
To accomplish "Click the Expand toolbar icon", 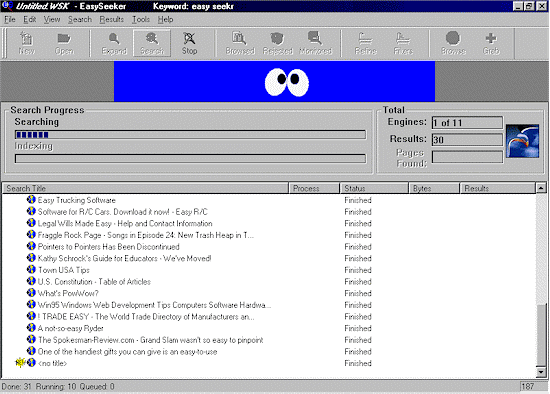I will pos(114,43).
